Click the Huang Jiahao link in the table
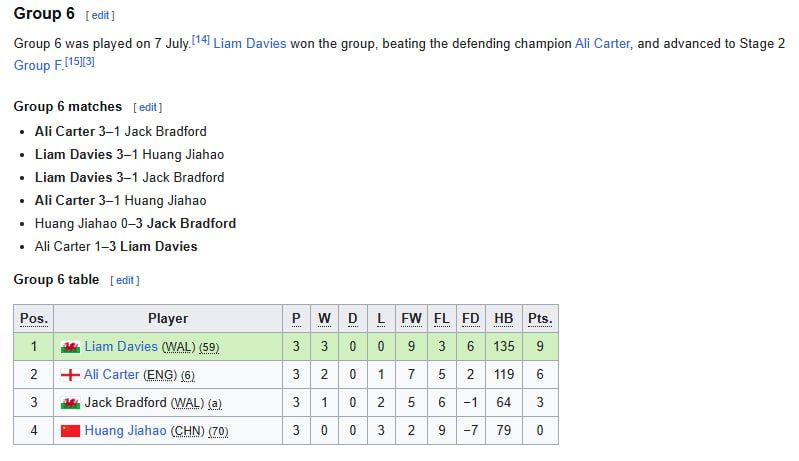The height and width of the screenshot is (461, 799). point(125,431)
